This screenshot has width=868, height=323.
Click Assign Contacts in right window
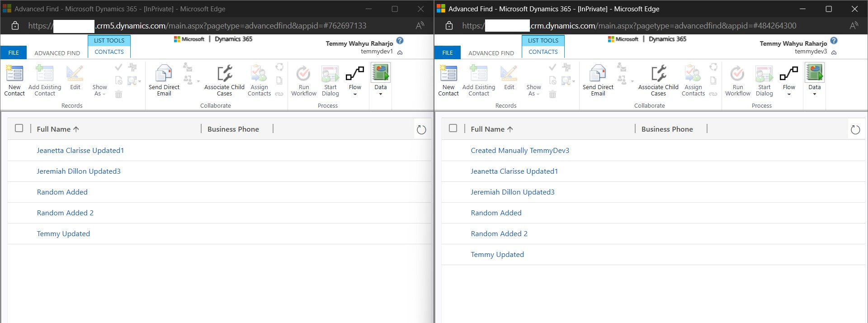tap(693, 81)
